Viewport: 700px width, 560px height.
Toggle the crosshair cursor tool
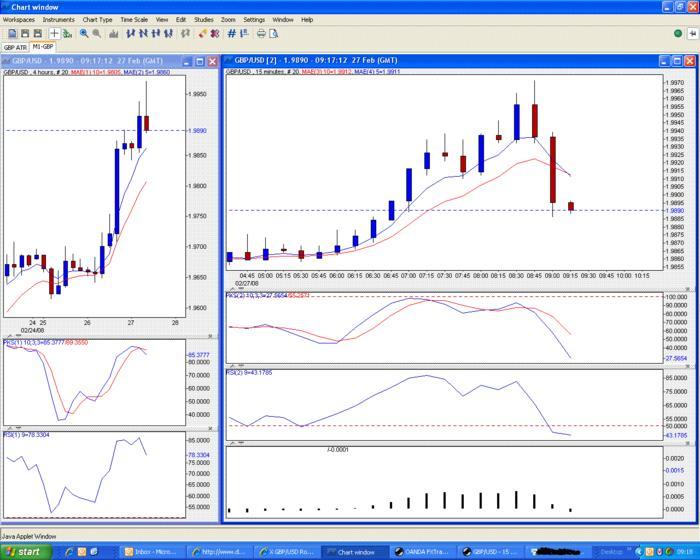(x=54, y=33)
